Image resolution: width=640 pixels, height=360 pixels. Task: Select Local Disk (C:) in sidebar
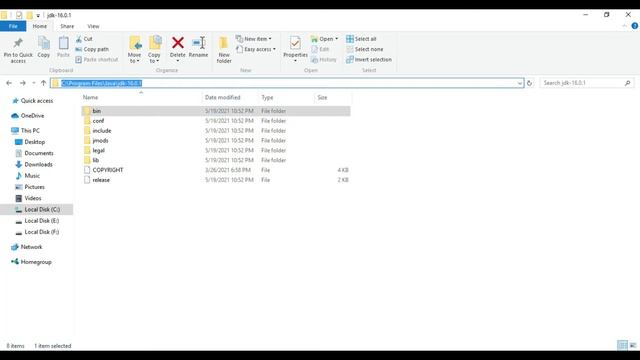(37, 209)
